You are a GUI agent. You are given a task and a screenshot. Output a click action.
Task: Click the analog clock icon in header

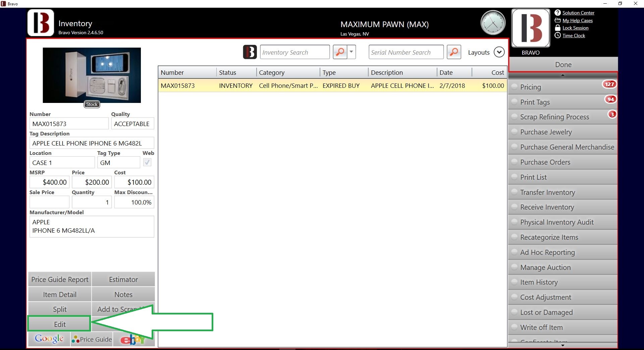click(x=493, y=23)
